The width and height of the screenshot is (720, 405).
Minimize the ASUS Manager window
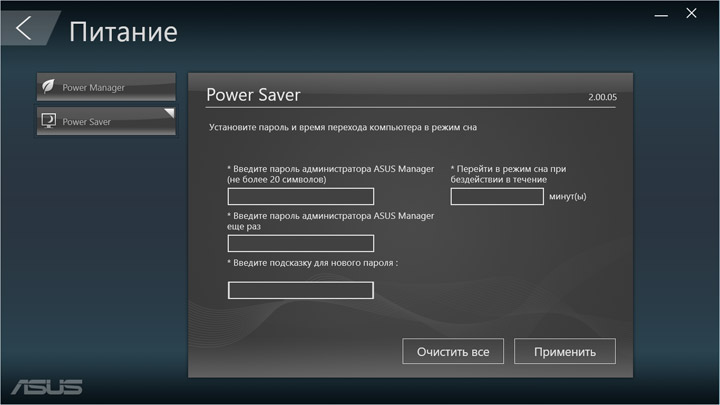(661, 15)
